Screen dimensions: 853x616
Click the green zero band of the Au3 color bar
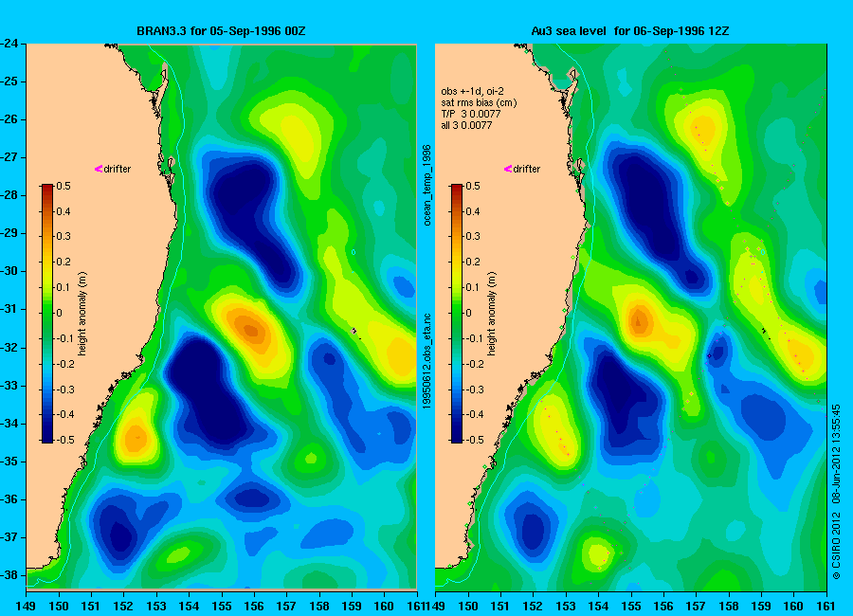[457, 314]
